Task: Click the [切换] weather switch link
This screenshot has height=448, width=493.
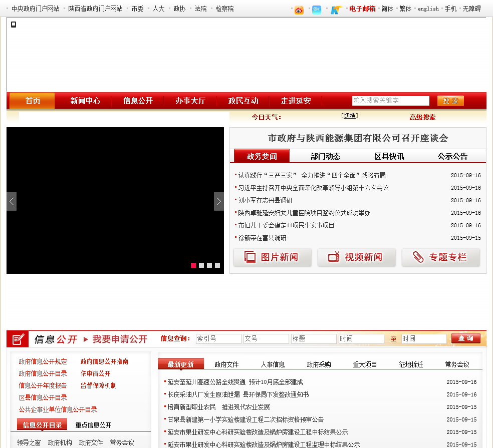Action: click(350, 116)
